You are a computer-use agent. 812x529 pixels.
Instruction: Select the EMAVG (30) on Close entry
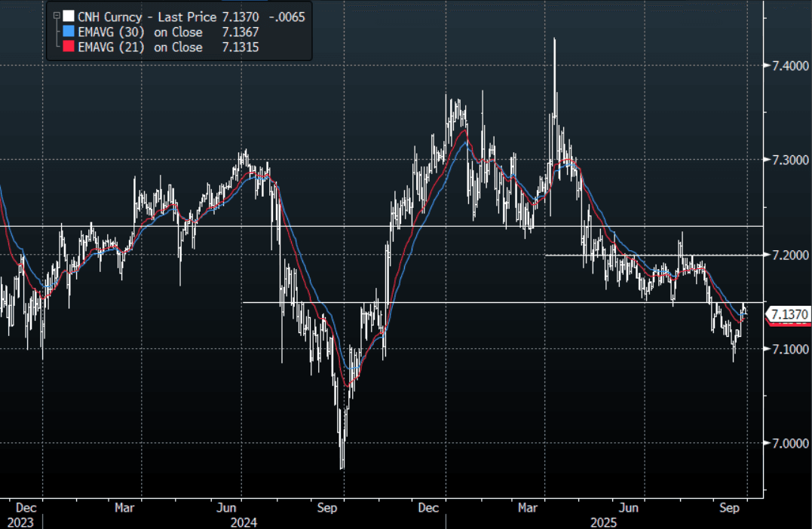tap(140, 32)
